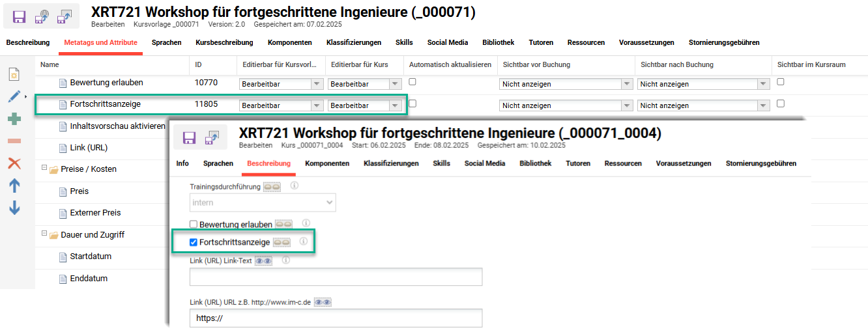
Task: Move the item down with the blue arrow
Action: pyautogui.click(x=14, y=208)
